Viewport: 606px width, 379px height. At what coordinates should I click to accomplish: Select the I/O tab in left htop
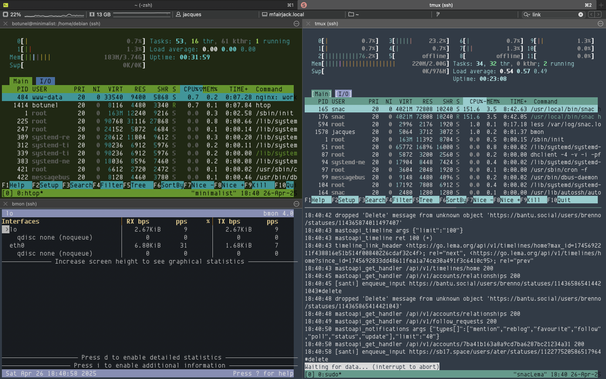tap(45, 81)
